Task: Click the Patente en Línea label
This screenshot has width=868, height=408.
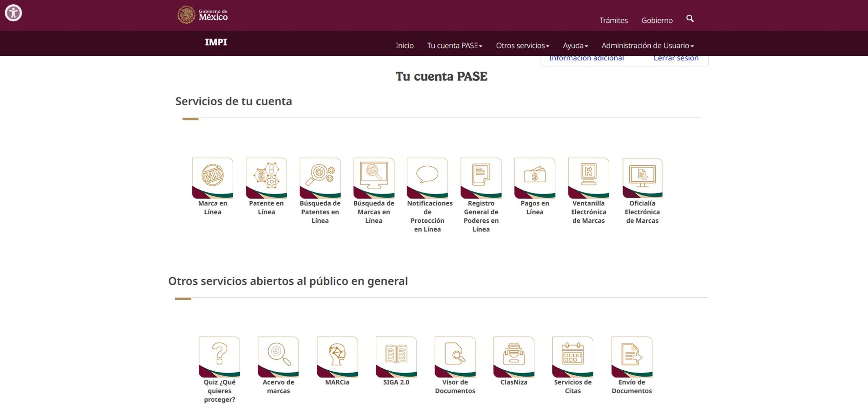Action: click(x=266, y=207)
